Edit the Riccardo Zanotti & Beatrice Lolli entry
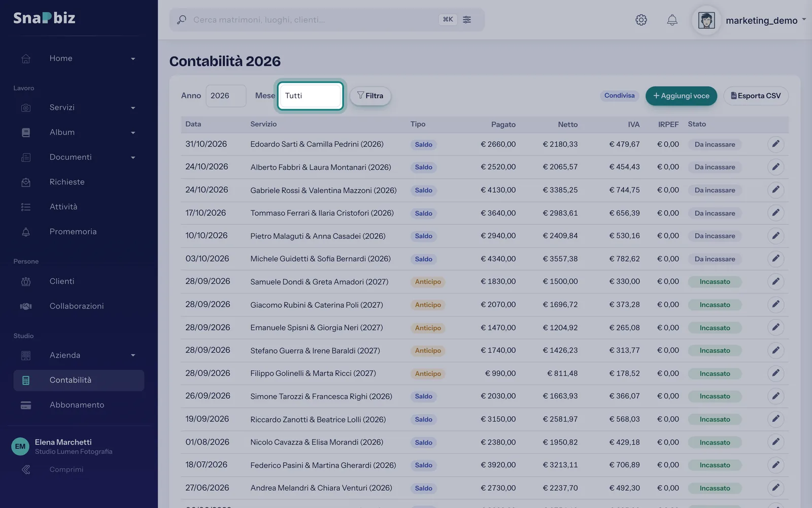The image size is (812, 508). tap(775, 419)
